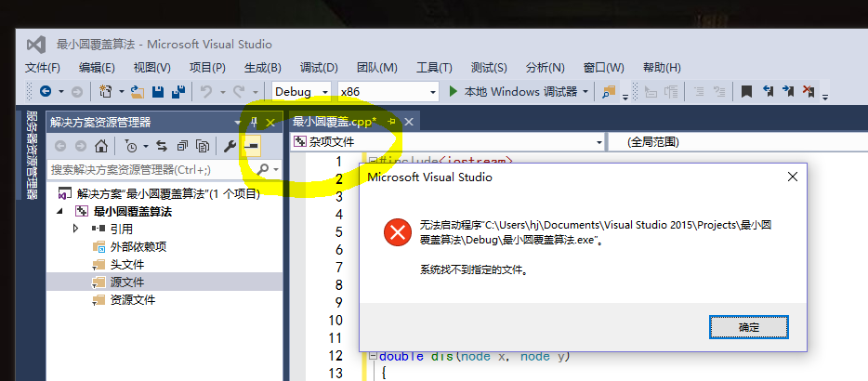The width and height of the screenshot is (868, 381).
Task: Click the 本地 Windows 调试器 start button text
Action: [520, 91]
